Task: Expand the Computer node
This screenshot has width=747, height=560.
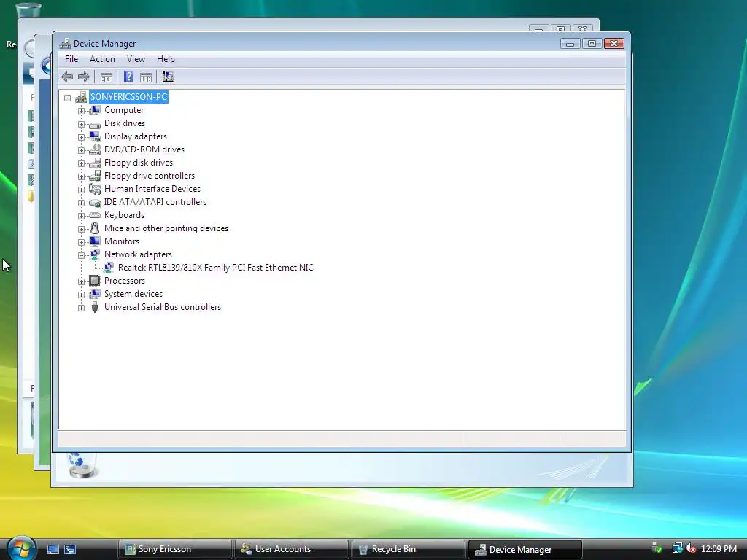Action: click(82, 111)
